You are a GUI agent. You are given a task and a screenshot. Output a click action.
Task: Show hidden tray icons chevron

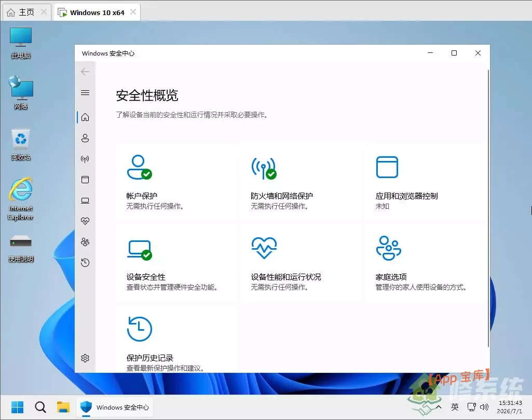point(439,407)
